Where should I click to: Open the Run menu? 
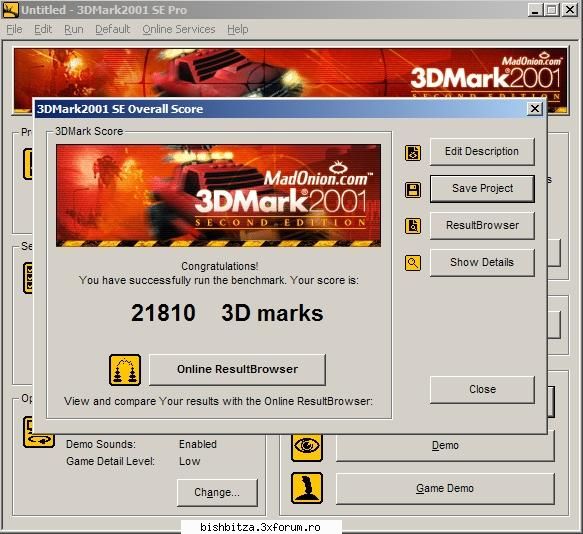tap(74, 29)
